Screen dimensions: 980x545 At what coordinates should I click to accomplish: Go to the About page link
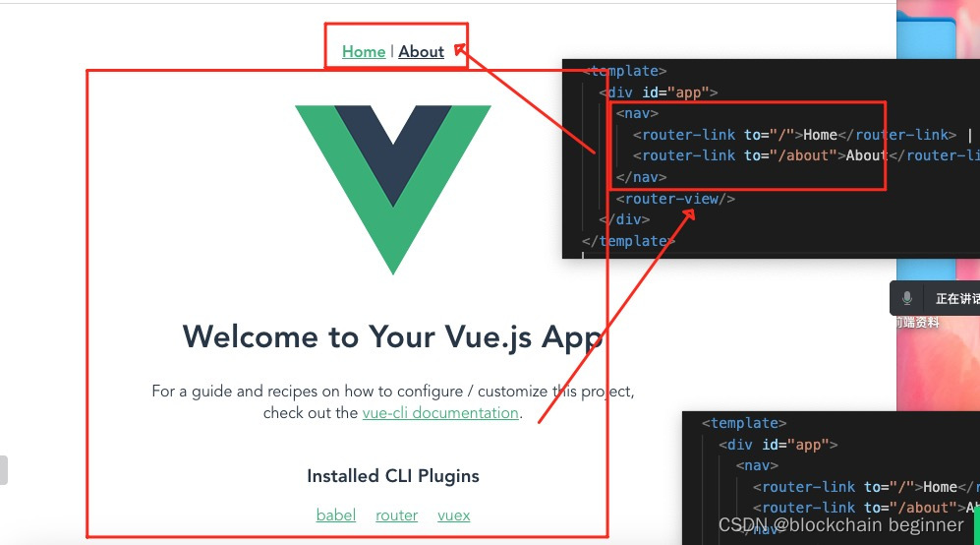click(x=422, y=51)
